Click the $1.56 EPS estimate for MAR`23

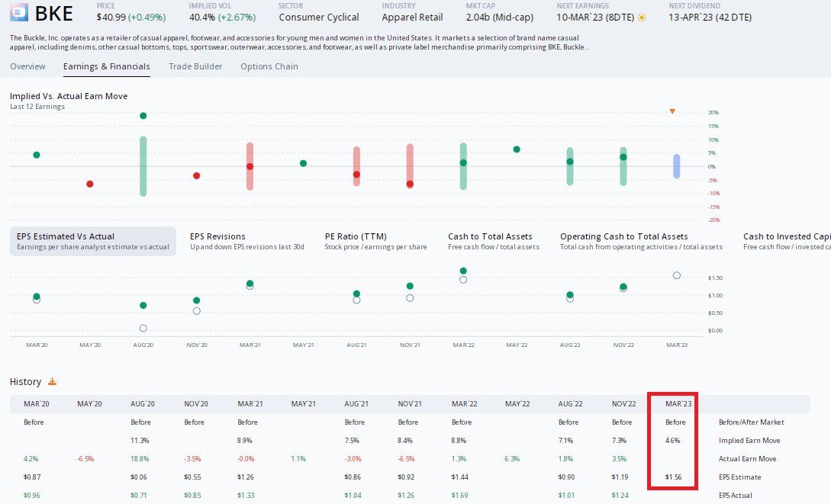point(674,477)
